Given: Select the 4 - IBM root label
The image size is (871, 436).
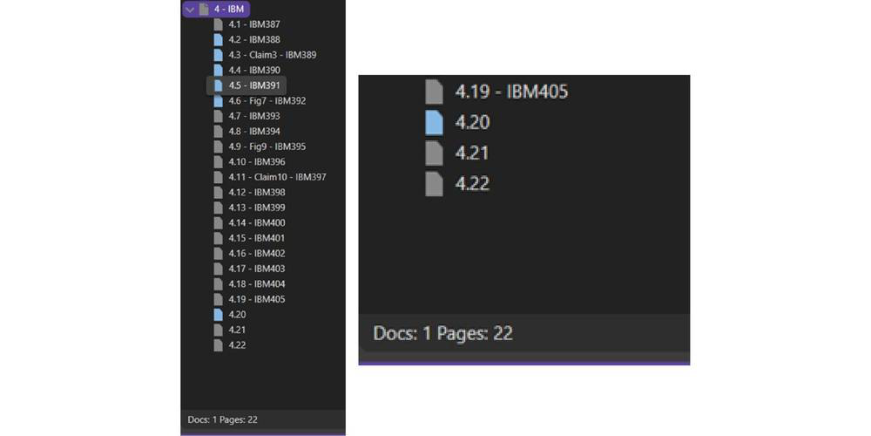Looking at the screenshot, I should coord(229,9).
